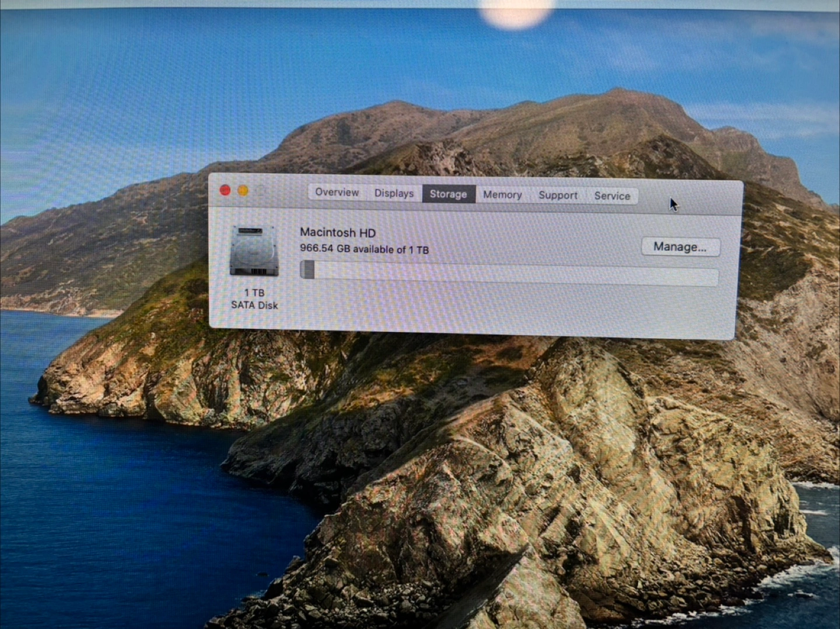Click the Manage... button
This screenshot has width=840, height=629.
pyautogui.click(x=680, y=247)
